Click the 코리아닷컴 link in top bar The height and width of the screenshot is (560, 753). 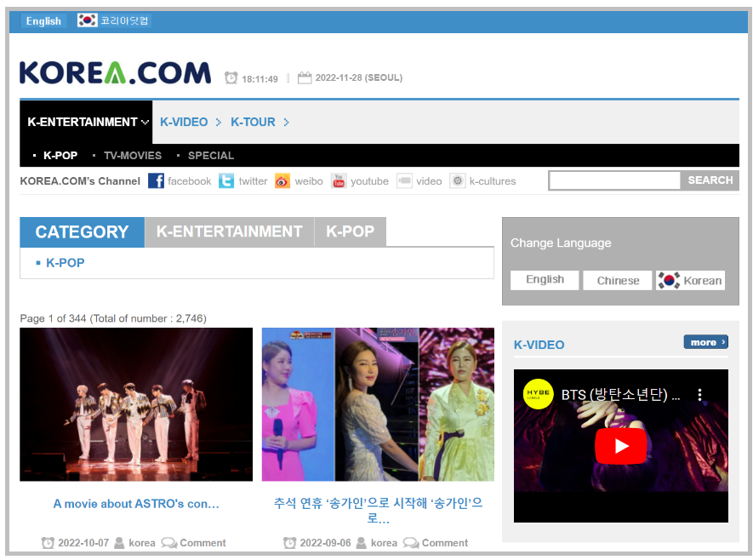tap(124, 20)
